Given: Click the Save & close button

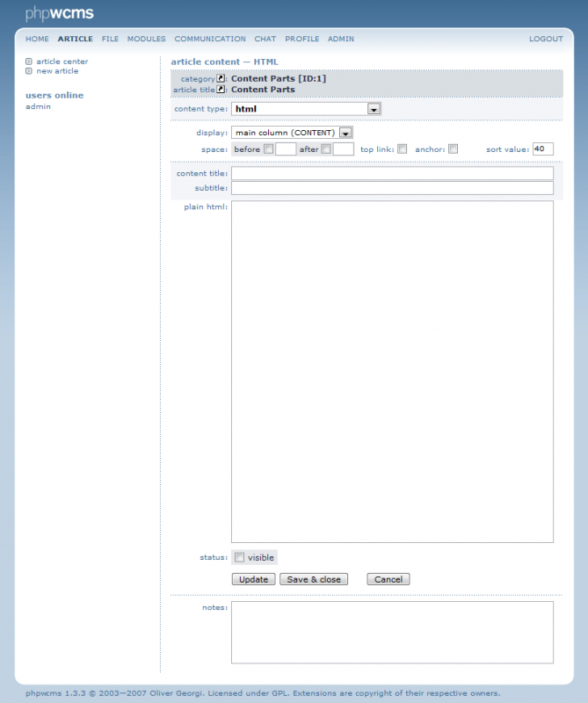Looking at the screenshot, I should click(314, 579).
